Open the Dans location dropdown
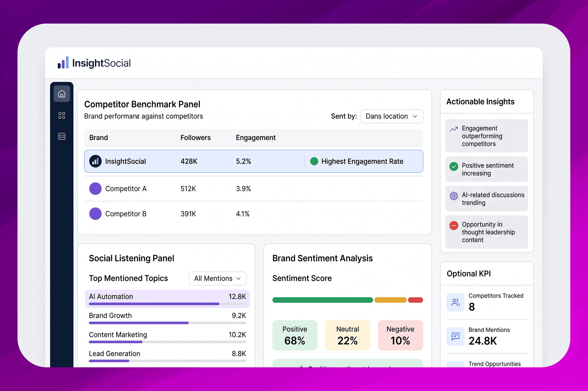This screenshot has height=391, width=588. [392, 116]
